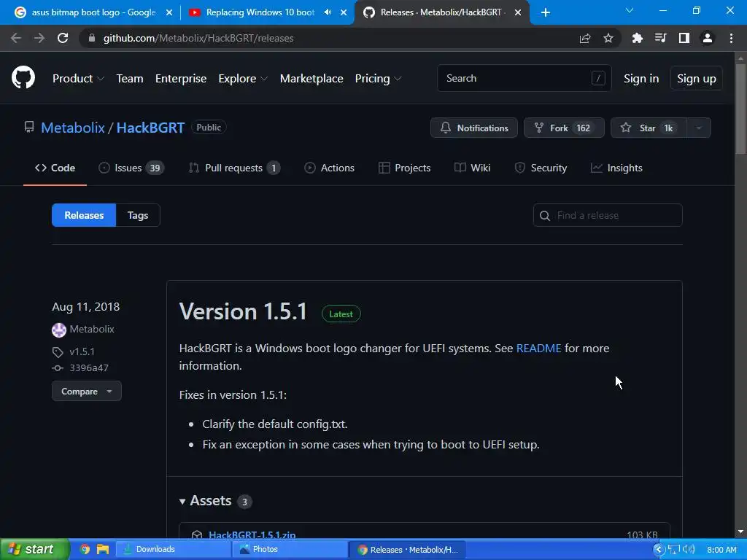The width and height of the screenshot is (747, 560).
Task: Focus the GitHub Search field
Action: coord(524,78)
